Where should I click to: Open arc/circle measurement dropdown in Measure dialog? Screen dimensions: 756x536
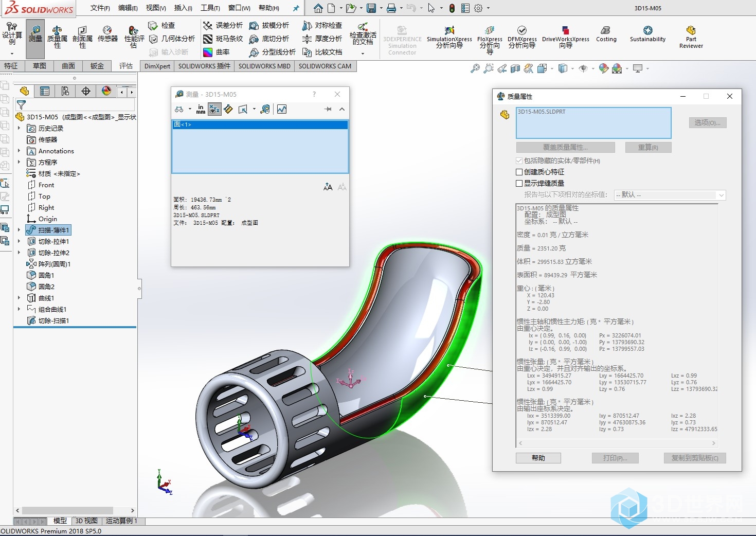pyautogui.click(x=190, y=109)
